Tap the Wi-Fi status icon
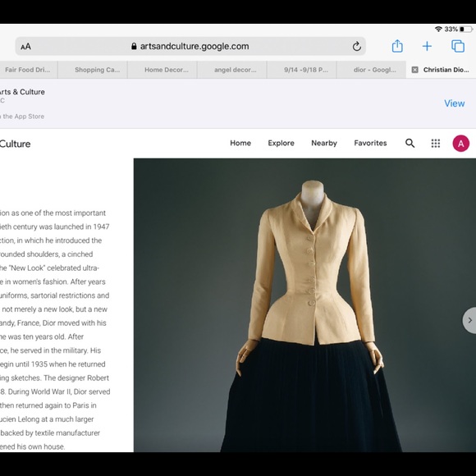476x476 pixels. point(438,30)
